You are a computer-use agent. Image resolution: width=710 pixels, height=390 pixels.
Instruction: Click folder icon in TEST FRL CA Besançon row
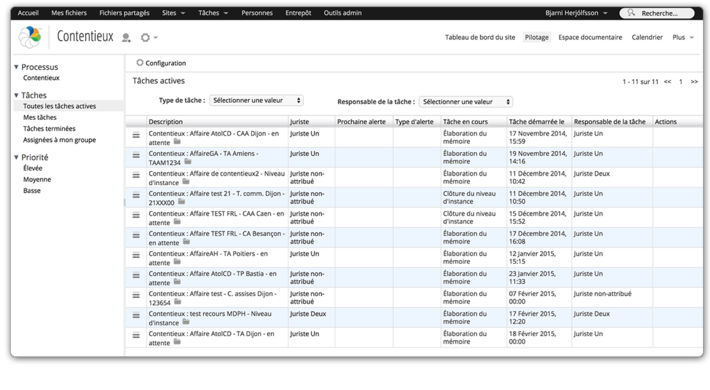(x=186, y=242)
